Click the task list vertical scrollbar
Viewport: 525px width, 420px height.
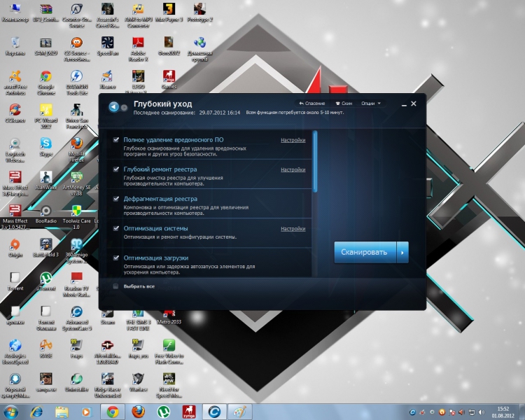(x=315, y=161)
